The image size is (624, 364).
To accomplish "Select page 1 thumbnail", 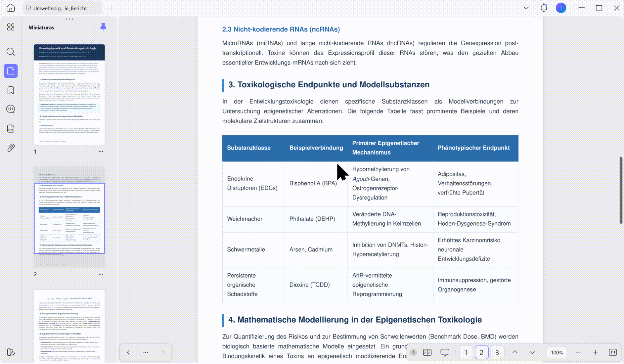I will click(69, 95).
